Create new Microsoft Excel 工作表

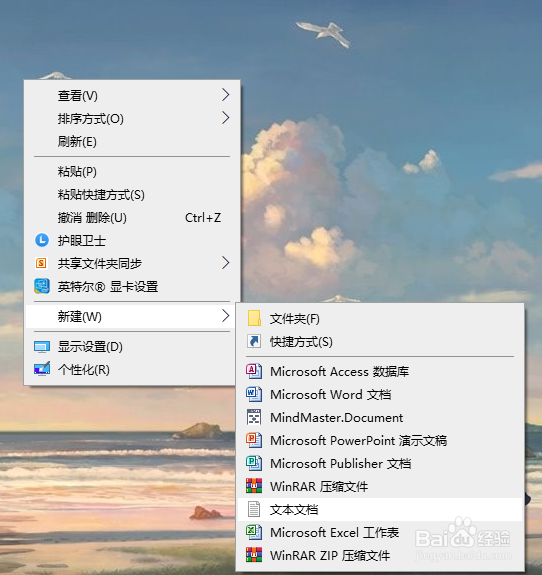[380, 532]
